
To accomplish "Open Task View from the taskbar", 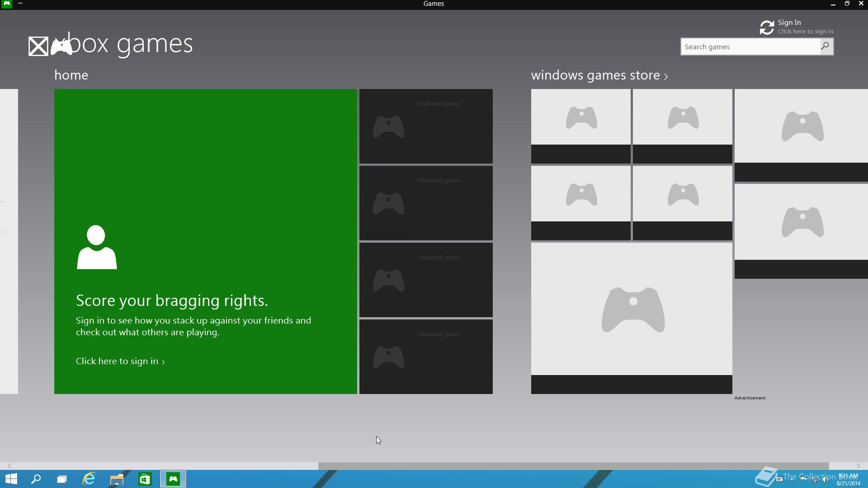I will click(62, 479).
